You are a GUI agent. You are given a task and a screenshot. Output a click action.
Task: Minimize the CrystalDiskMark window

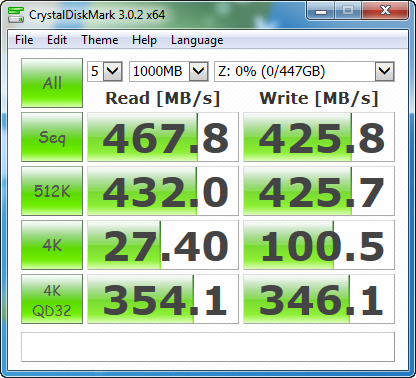pos(321,11)
